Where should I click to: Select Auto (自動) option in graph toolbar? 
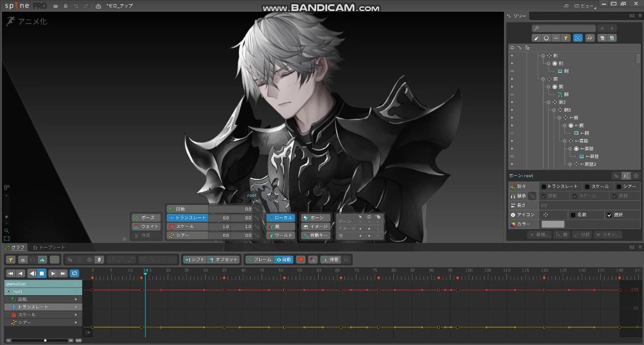tap(283, 260)
